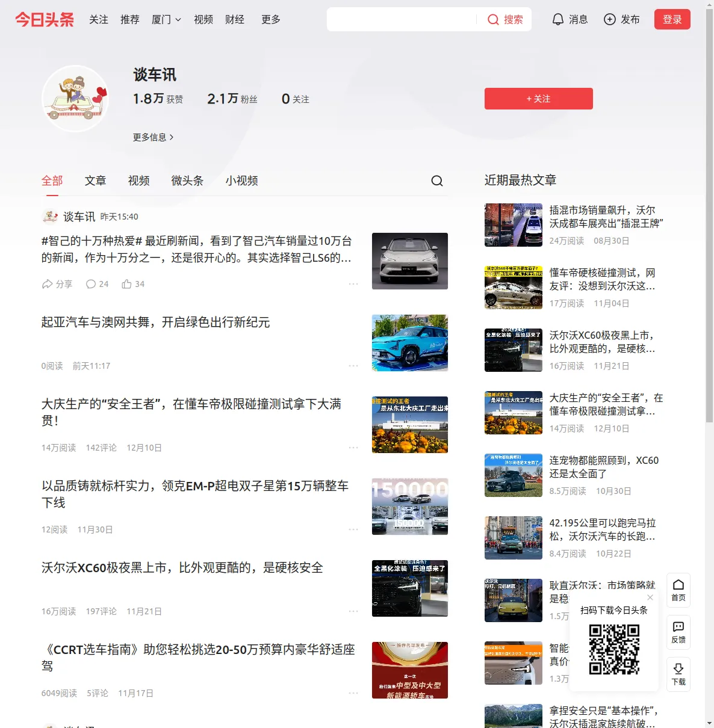Switch to the profile 视频 tab
The height and width of the screenshot is (728, 714).
pyautogui.click(x=139, y=181)
